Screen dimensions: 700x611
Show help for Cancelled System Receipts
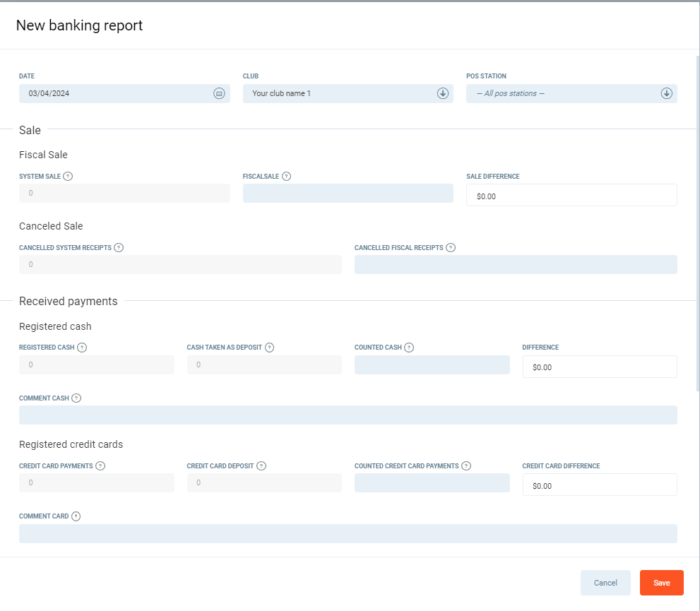[119, 248]
